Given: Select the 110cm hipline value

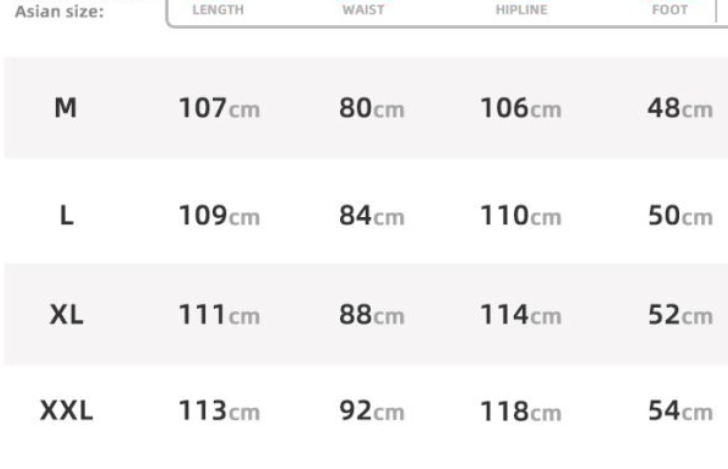Looking at the screenshot, I should coord(520,217).
